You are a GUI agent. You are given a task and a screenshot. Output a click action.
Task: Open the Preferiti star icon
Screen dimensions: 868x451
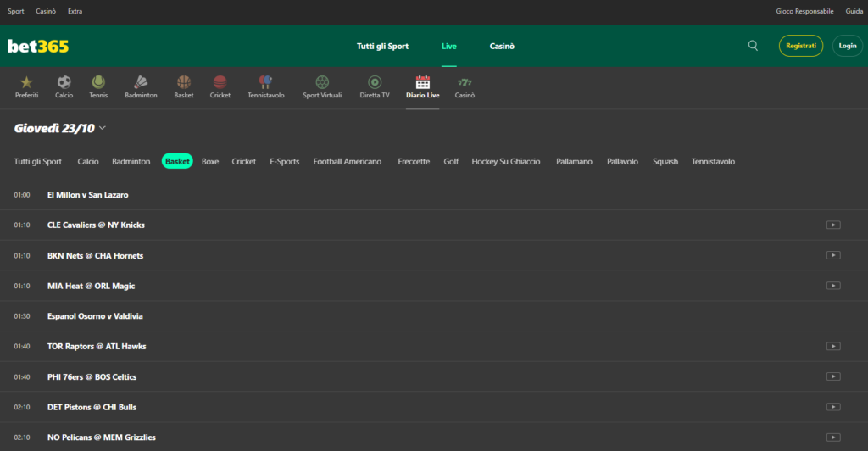[x=26, y=83]
